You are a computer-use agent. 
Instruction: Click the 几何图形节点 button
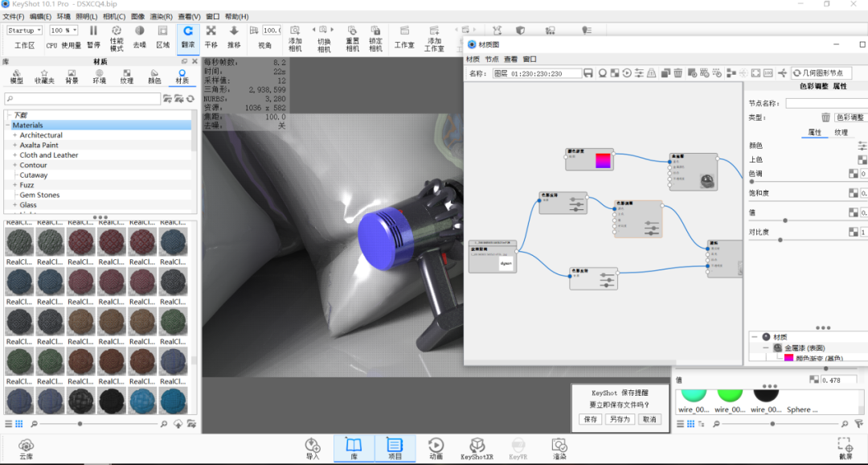821,73
